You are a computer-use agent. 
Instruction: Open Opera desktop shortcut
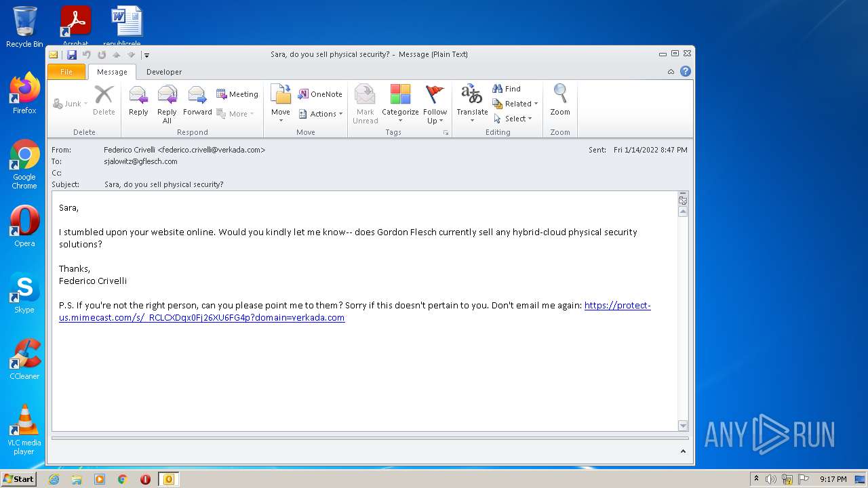click(x=24, y=226)
